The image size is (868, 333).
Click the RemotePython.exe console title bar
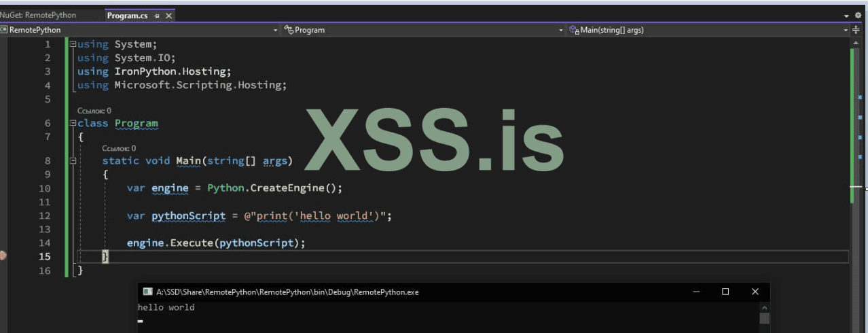(454, 292)
